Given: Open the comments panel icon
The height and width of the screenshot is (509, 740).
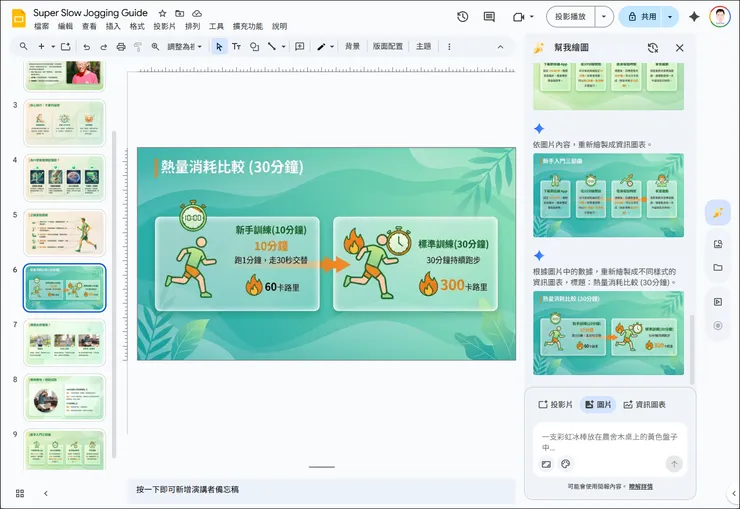Looking at the screenshot, I should [489, 17].
